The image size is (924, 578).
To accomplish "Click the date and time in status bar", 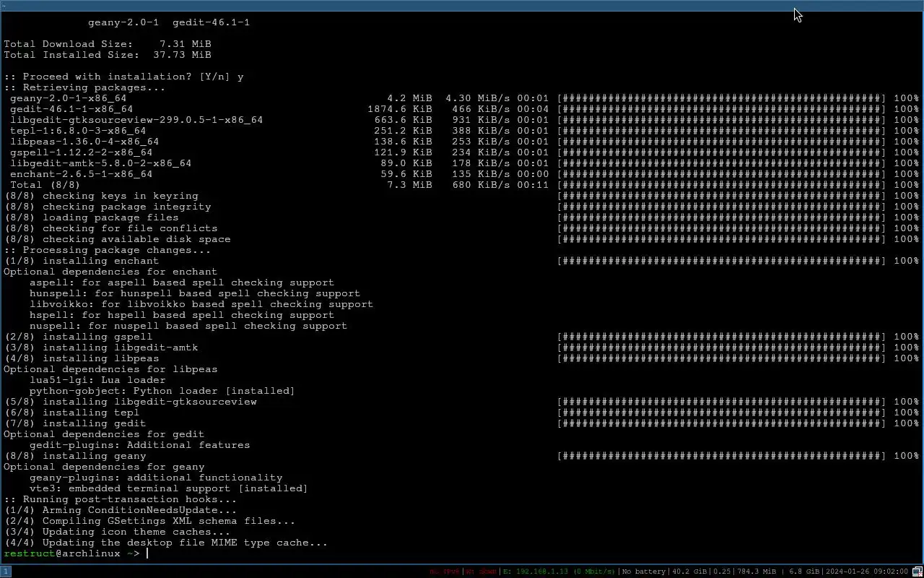I will click(868, 571).
